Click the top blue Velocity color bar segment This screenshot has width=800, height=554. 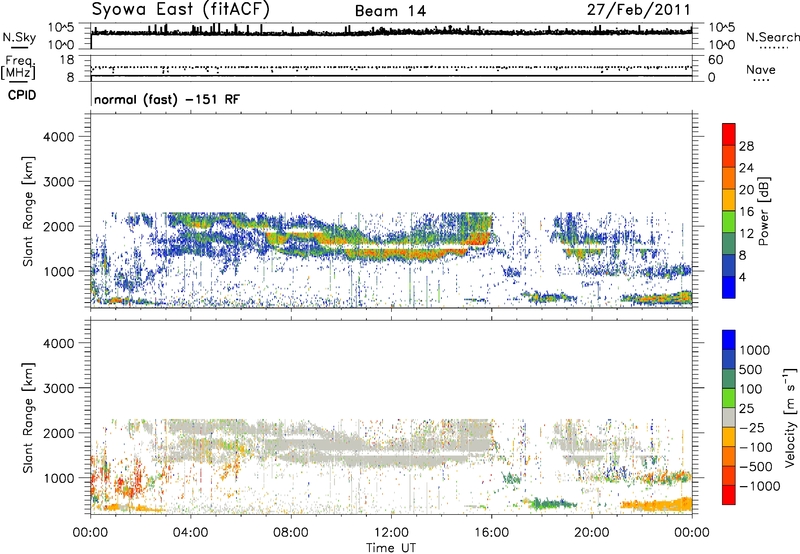pyautogui.click(x=729, y=340)
